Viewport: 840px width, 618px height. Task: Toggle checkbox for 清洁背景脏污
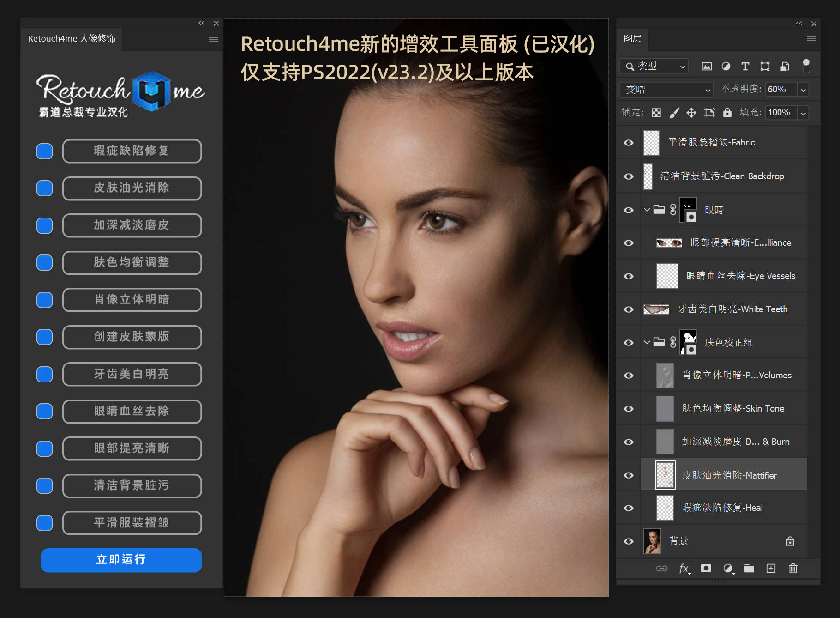45,485
